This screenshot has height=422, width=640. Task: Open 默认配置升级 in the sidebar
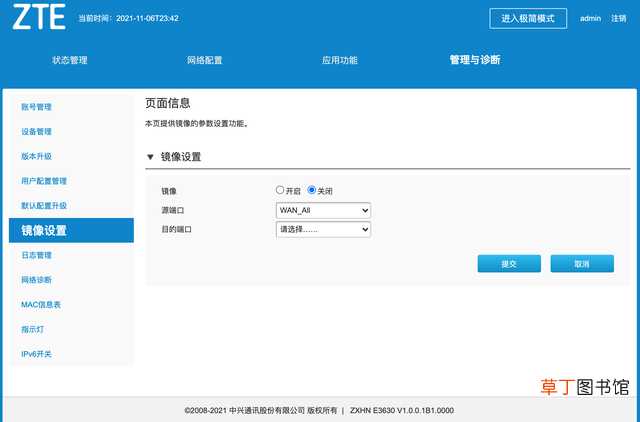pos(44,206)
